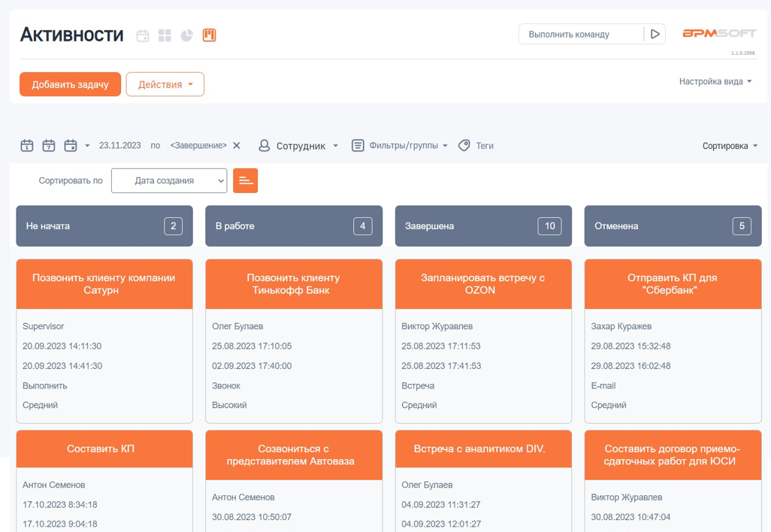Screen dimensions: 771x532
Task: Open the analytics pie chart view
Action: (186, 35)
